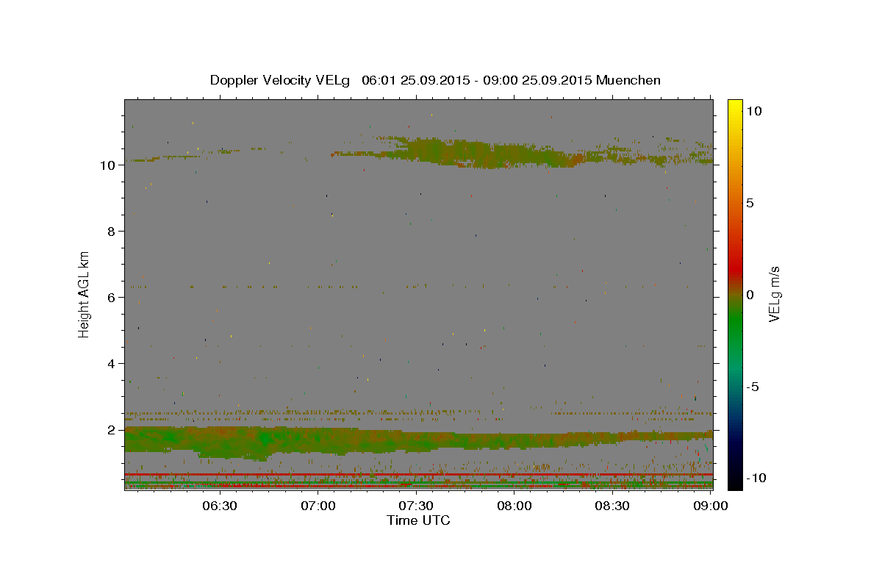This screenshot has width=882, height=588.
Task: Click the 'Muenchen' station name in title
Action: [628, 80]
